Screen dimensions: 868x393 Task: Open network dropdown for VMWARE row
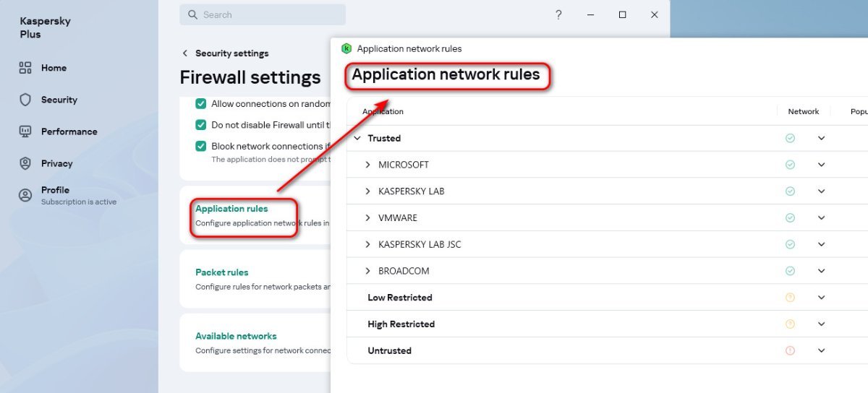click(821, 217)
